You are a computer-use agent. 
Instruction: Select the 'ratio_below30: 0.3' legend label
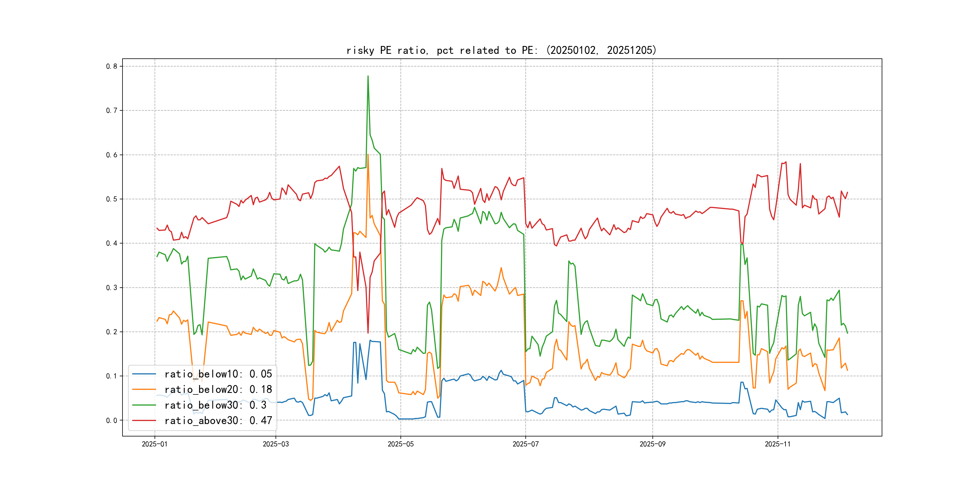[215, 405]
